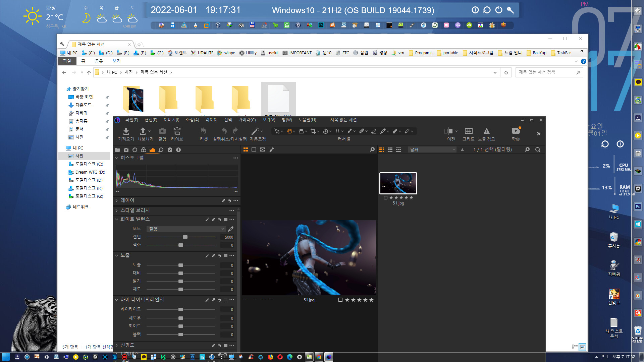Screen dimensions: 644x362
Task: Click the browser search magnifier icon
Action: coord(538,149)
